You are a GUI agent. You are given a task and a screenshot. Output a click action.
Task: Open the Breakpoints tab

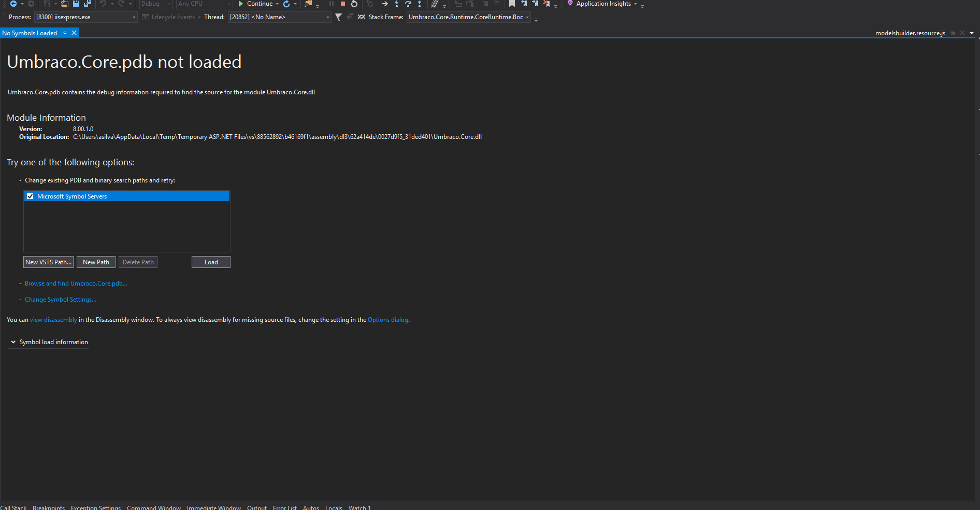coord(49,508)
